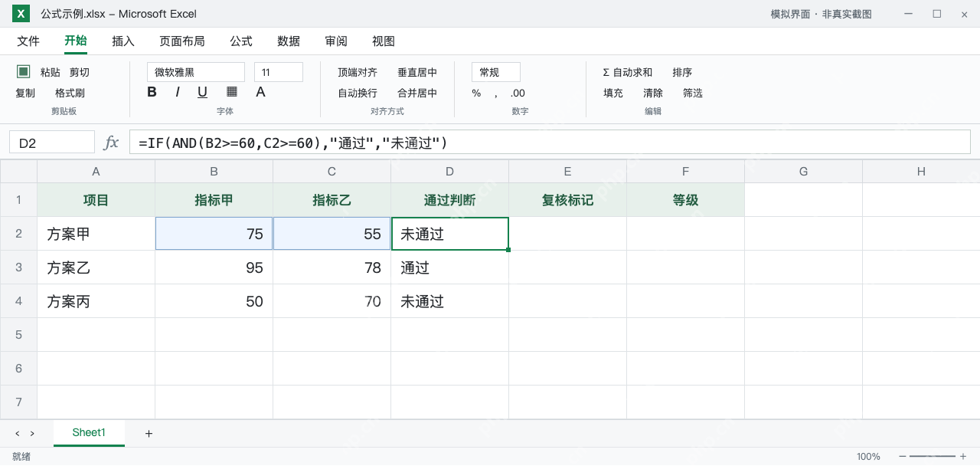Open the 文件 menu

point(28,41)
